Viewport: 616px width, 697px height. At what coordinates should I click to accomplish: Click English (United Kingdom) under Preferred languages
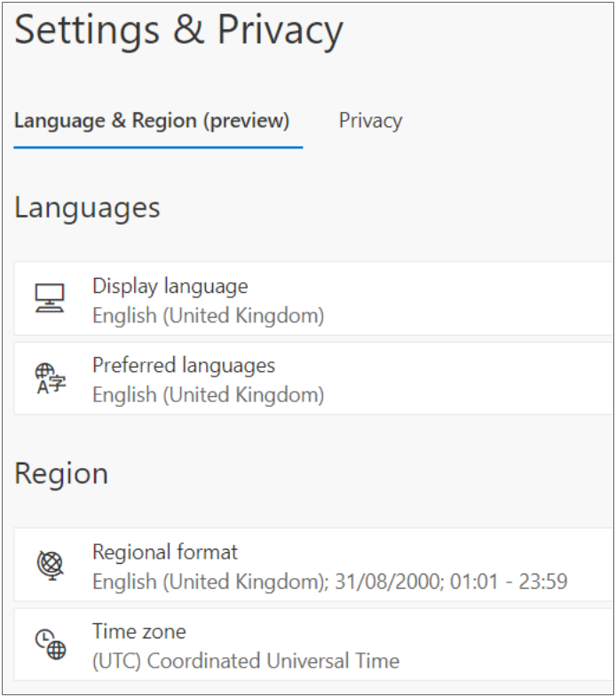[208, 395]
